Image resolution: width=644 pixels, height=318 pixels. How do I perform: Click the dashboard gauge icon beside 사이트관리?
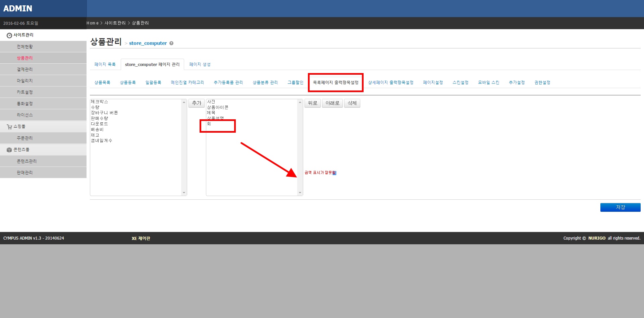[9, 35]
